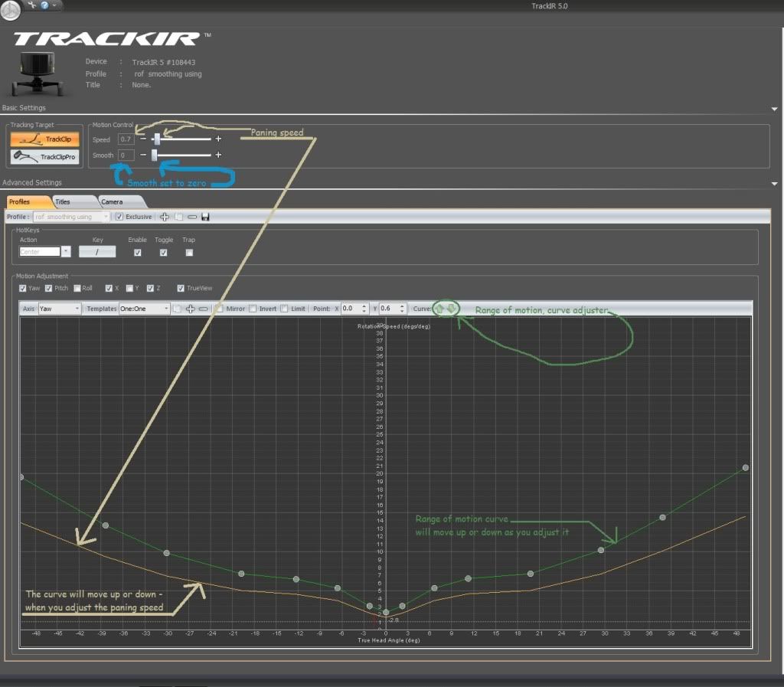Screen dimensions: 784x687
Task: Toggle the Yaw axis checkbox
Action: click(x=22, y=288)
